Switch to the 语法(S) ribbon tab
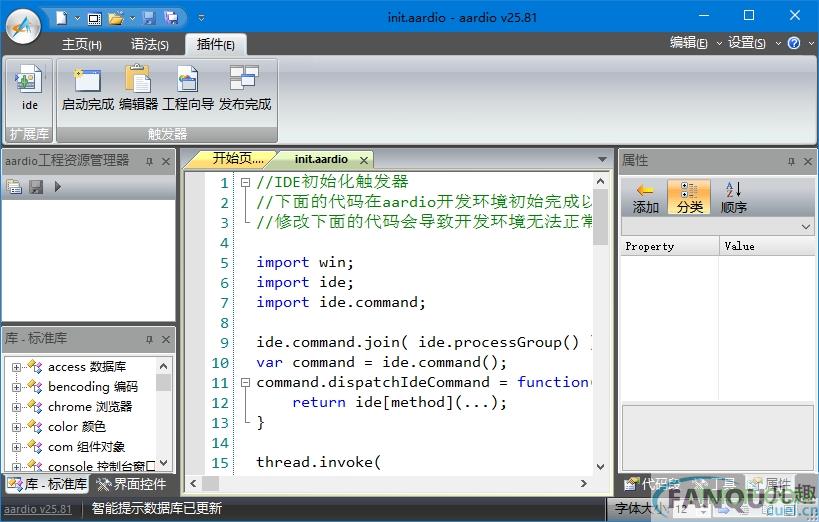Screen dimensions: 819x522 point(149,44)
